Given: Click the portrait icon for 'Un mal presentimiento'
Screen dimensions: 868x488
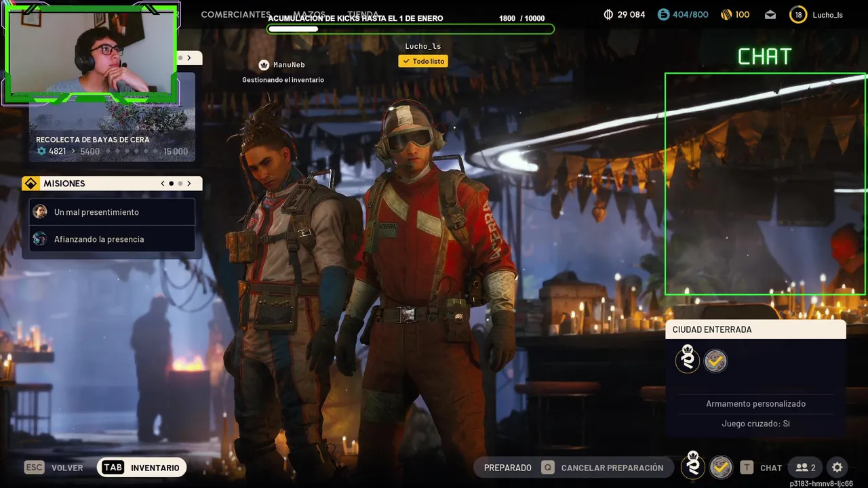Looking at the screenshot, I should pos(40,211).
